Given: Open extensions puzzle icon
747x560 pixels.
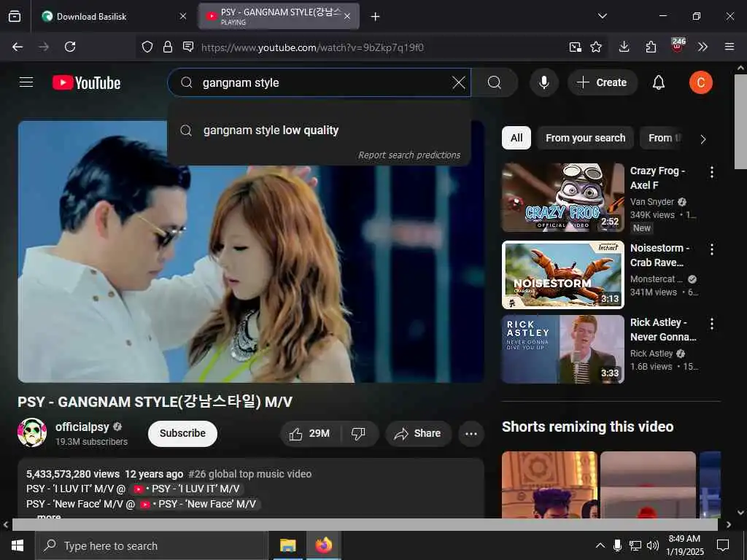Looking at the screenshot, I should 651,47.
